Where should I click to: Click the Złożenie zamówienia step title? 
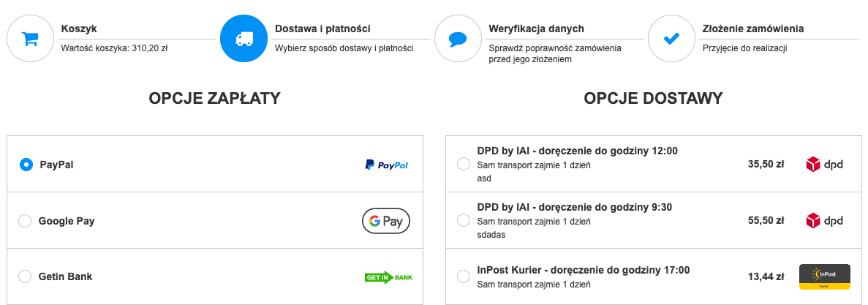(x=753, y=29)
